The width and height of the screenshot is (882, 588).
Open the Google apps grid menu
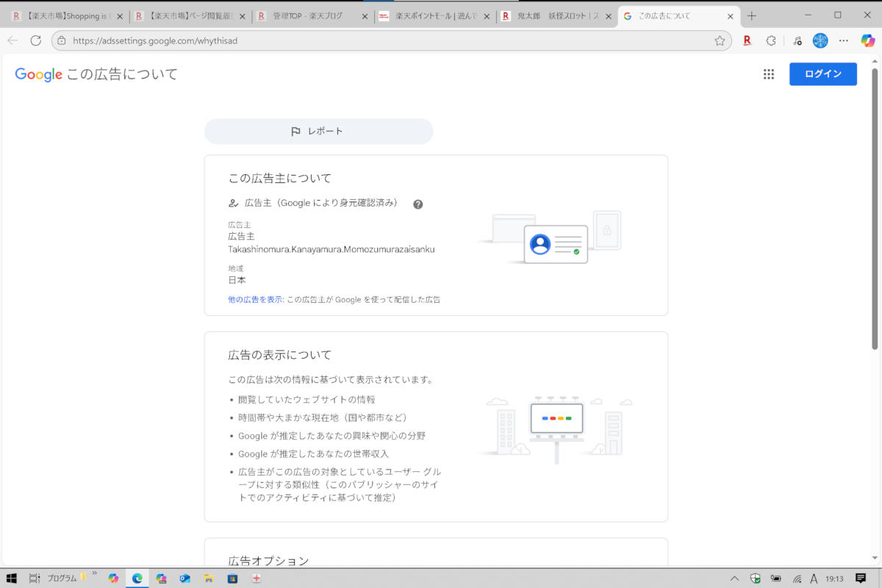769,74
